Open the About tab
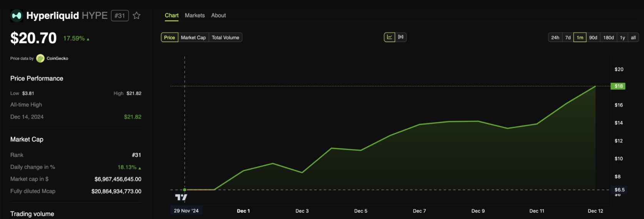644x219 pixels. [x=219, y=15]
